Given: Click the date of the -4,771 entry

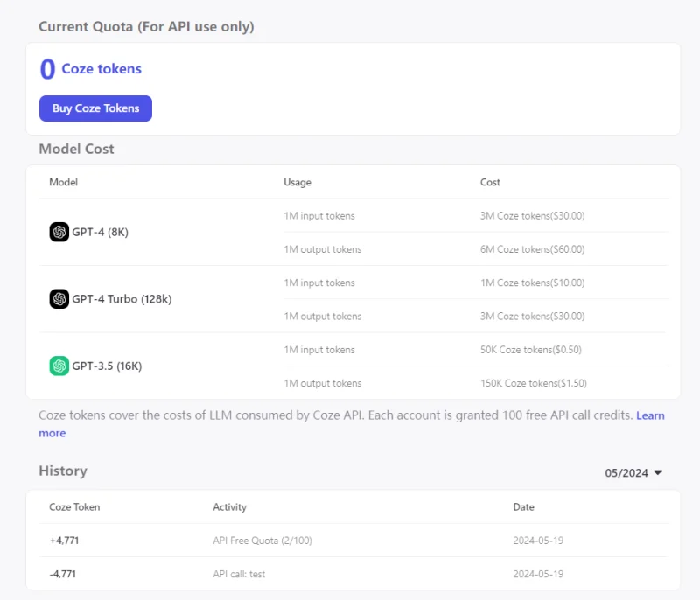Looking at the screenshot, I should (x=538, y=574).
